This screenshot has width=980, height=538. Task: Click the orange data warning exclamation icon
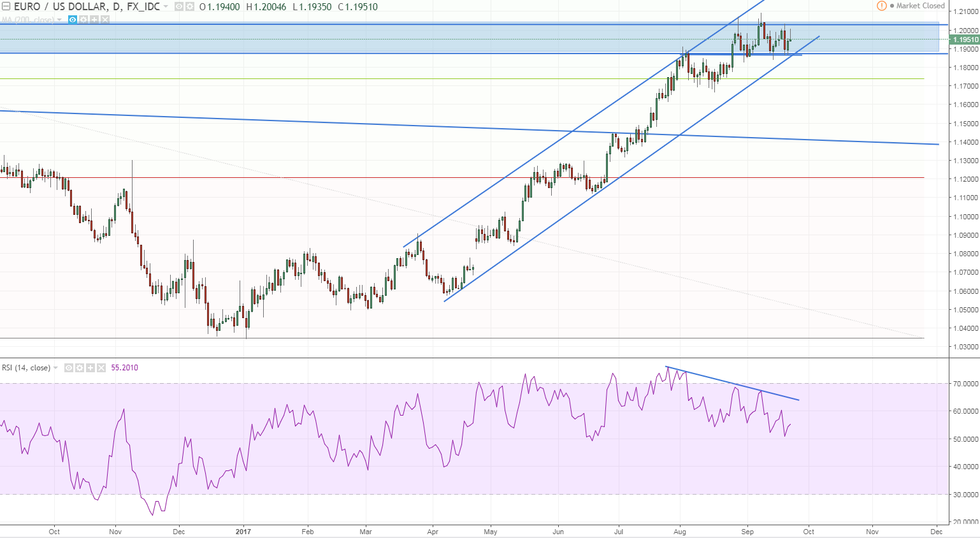coord(882,6)
